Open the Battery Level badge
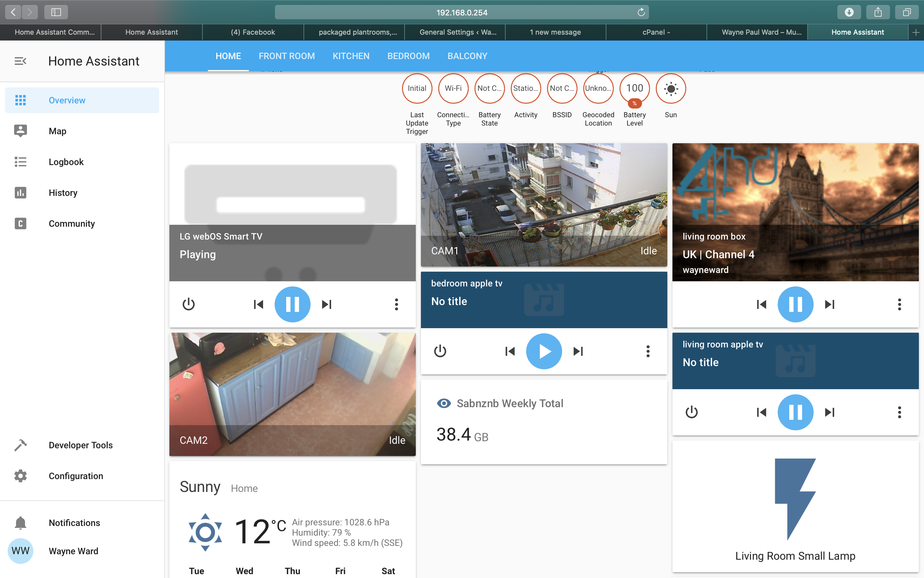This screenshot has height=578, width=924. (x=635, y=88)
